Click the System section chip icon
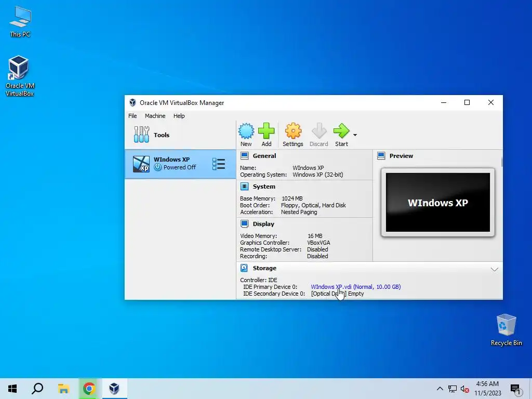The width and height of the screenshot is (532, 399). 244,187
